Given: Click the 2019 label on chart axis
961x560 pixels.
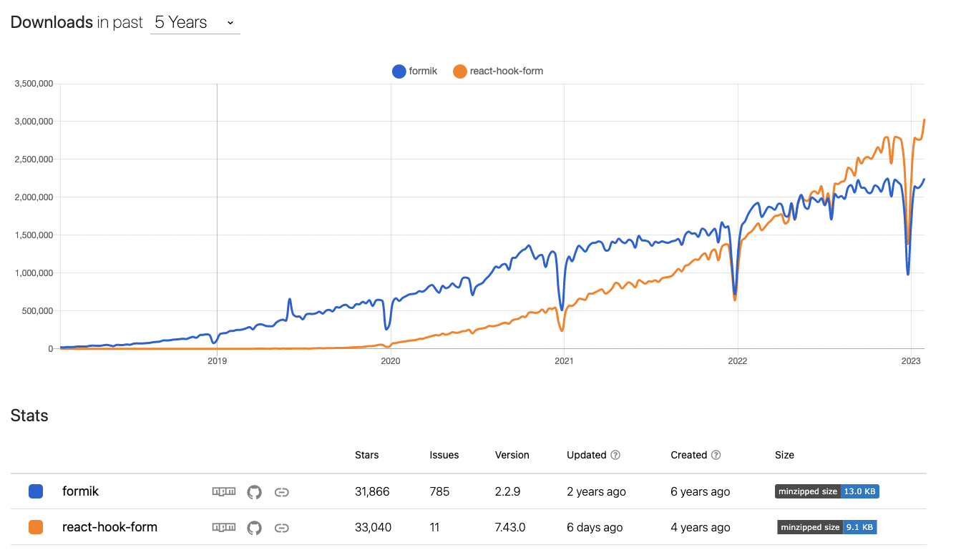Looking at the screenshot, I should 217,361.
